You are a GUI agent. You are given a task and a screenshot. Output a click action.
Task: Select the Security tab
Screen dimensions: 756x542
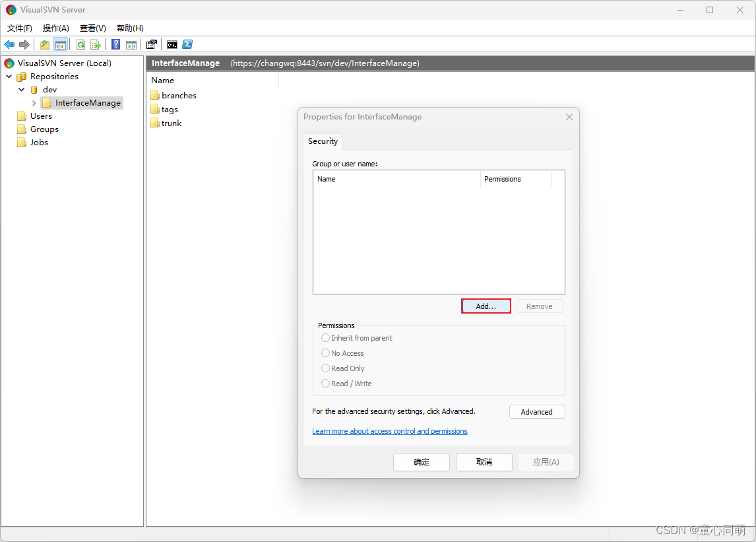click(x=323, y=141)
